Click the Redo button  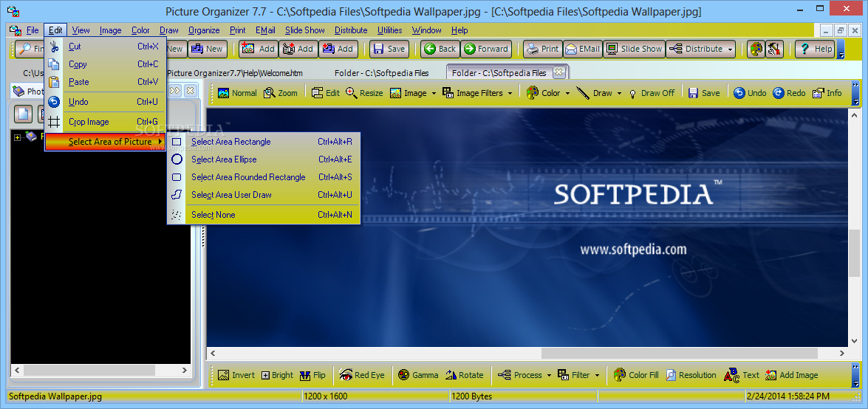tap(790, 93)
